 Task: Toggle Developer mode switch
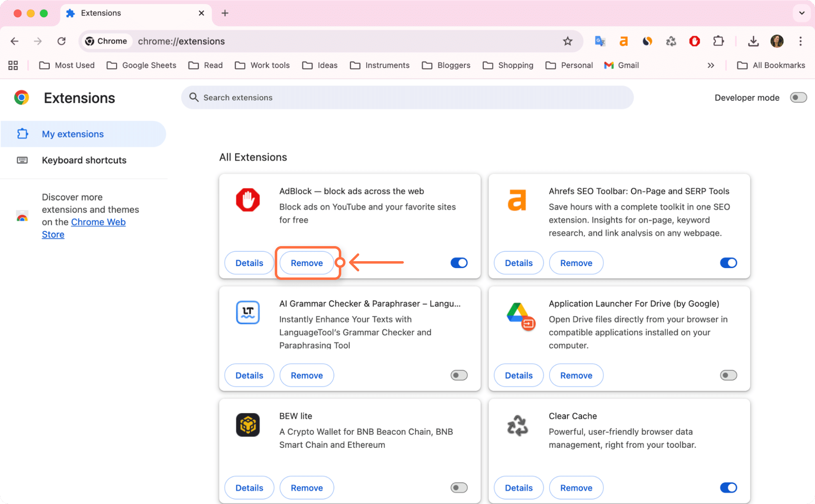[x=799, y=97]
